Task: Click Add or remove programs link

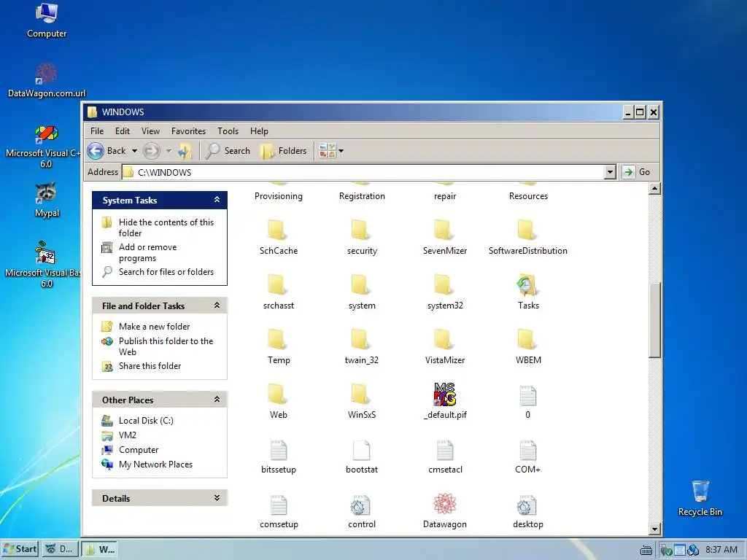Action: click(147, 252)
